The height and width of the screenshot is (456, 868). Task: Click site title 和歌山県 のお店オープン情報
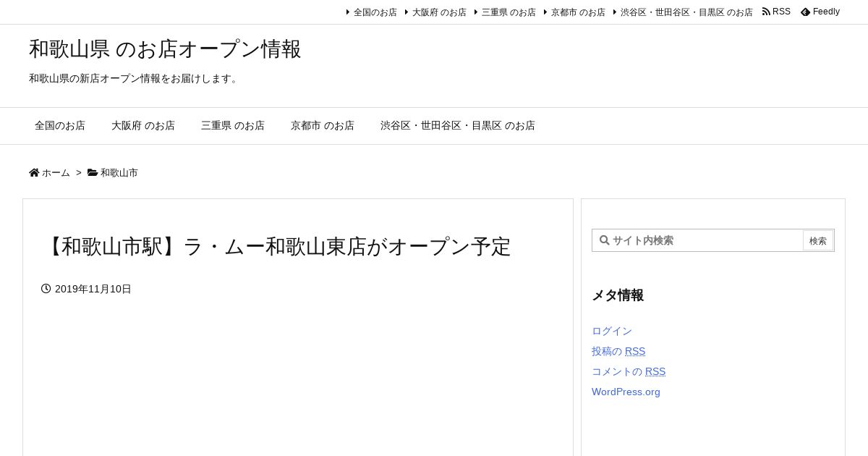pyautogui.click(x=165, y=49)
